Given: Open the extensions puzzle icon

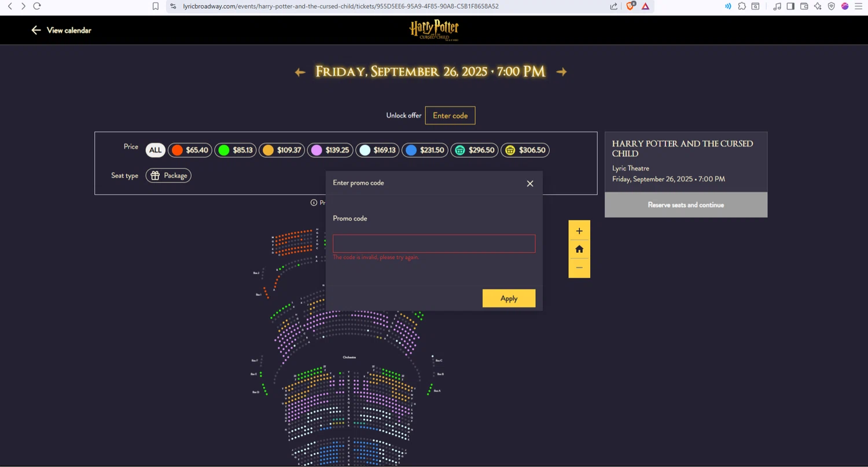Looking at the screenshot, I should click(742, 6).
